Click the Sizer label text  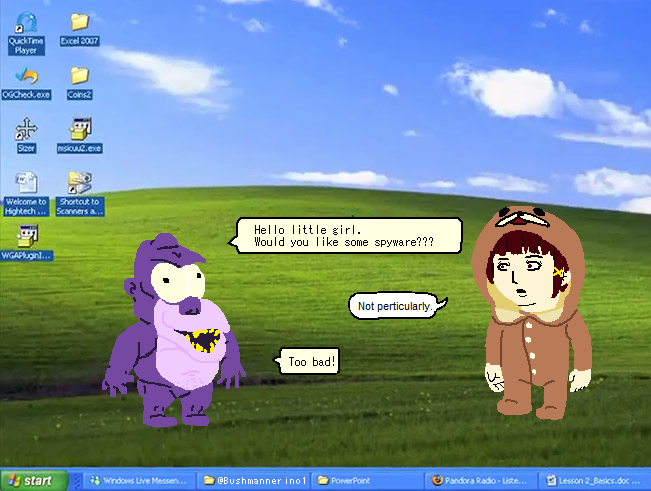(x=26, y=148)
